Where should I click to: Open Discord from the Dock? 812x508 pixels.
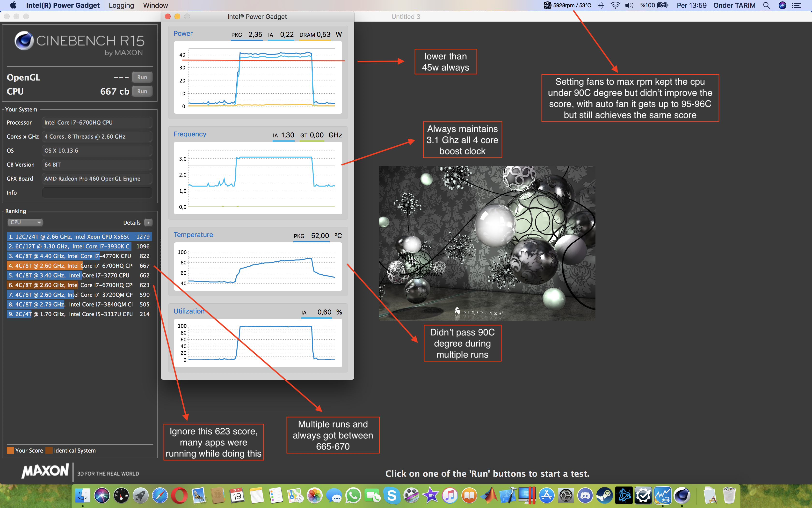(586, 496)
